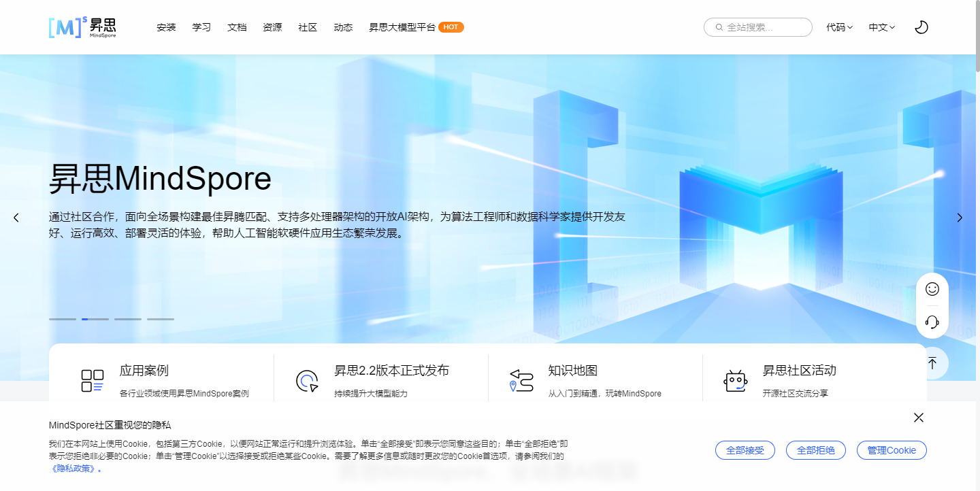Click 开源社区交流分享 text
The width and height of the screenshot is (980, 491).
pos(795,393)
